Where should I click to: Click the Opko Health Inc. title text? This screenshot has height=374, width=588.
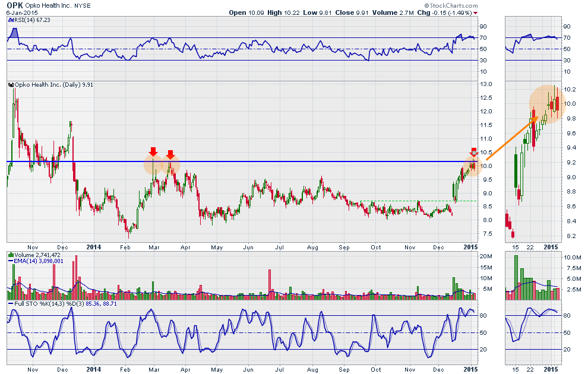coord(48,6)
